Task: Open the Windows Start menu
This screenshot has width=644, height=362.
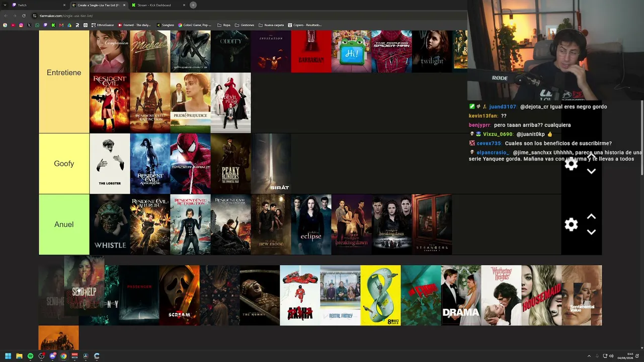Action: (8, 356)
